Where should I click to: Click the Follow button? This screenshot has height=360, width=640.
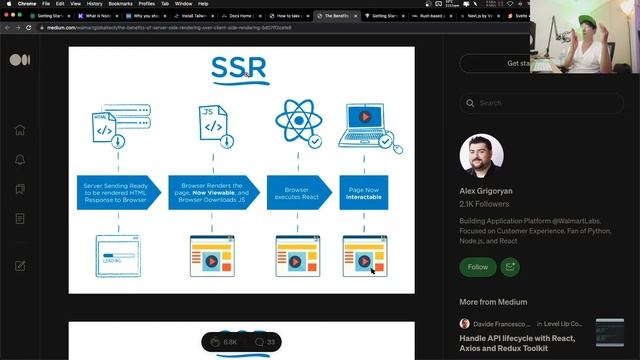point(478,267)
